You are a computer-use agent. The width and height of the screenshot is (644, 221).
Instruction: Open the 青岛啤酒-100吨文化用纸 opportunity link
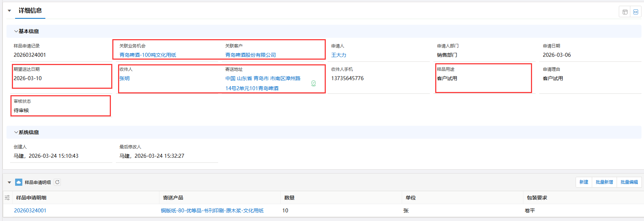pos(148,55)
